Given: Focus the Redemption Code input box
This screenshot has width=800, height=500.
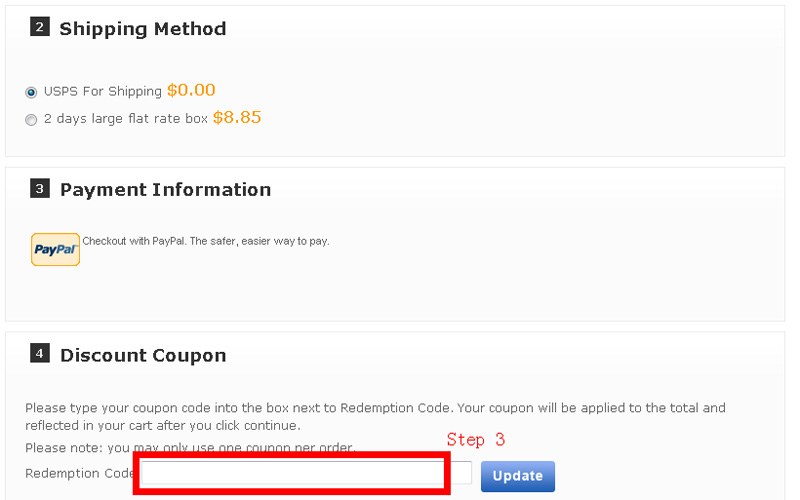Looking at the screenshot, I should click(292, 473).
